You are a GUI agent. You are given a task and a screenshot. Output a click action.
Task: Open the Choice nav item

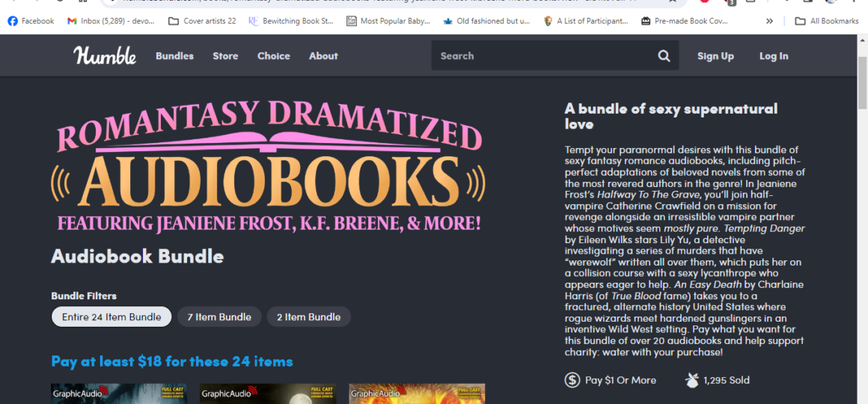[273, 56]
